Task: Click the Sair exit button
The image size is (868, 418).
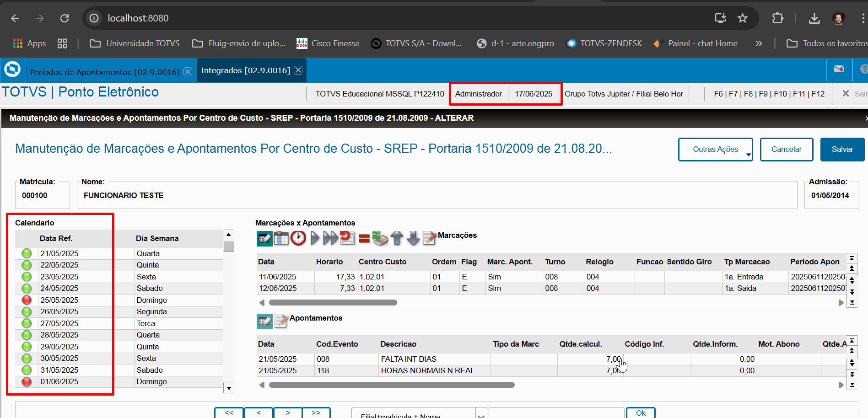Action: point(855,94)
